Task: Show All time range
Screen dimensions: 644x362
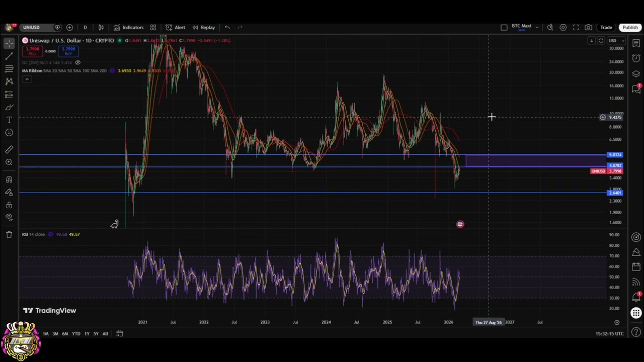Action: [105, 334]
